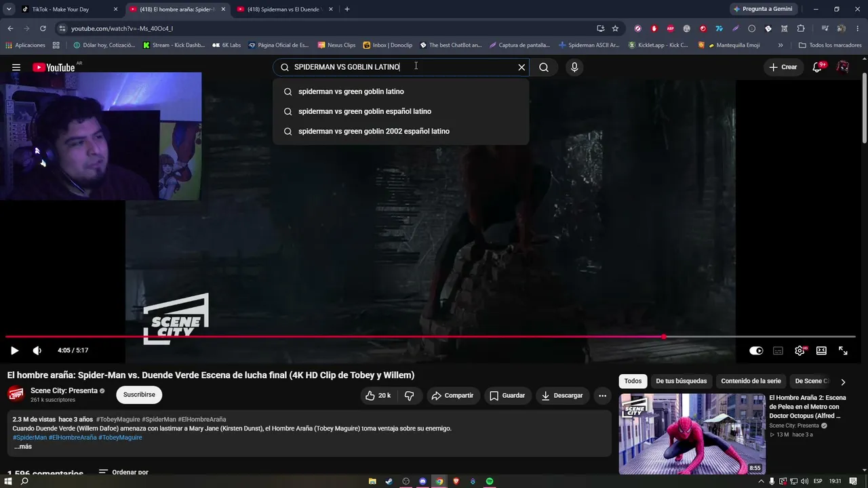
Task: Click into the YouTube search input field
Action: click(400, 67)
